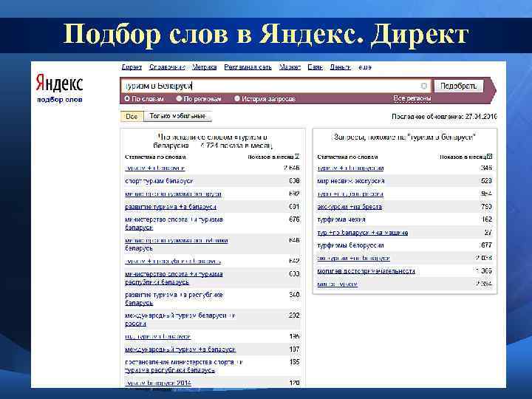Open the турфирмы белоруссии query

pyautogui.click(x=350, y=245)
